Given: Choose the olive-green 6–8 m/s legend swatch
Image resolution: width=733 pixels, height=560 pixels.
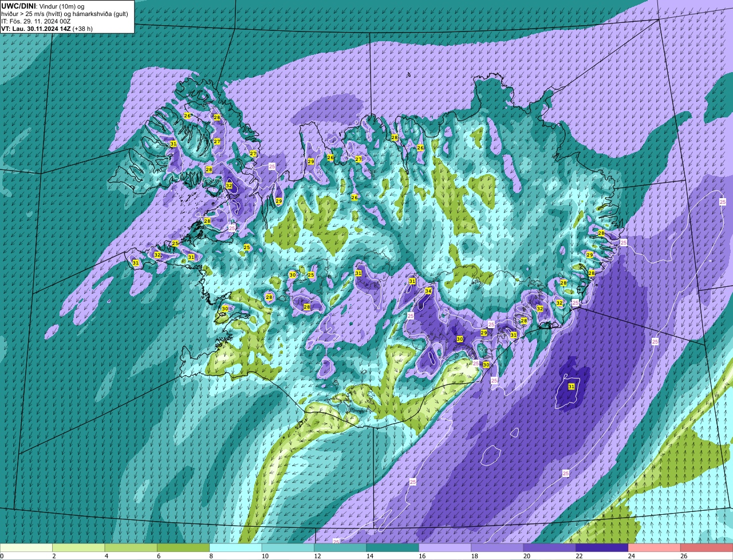Looking at the screenshot, I should pyautogui.click(x=184, y=548).
